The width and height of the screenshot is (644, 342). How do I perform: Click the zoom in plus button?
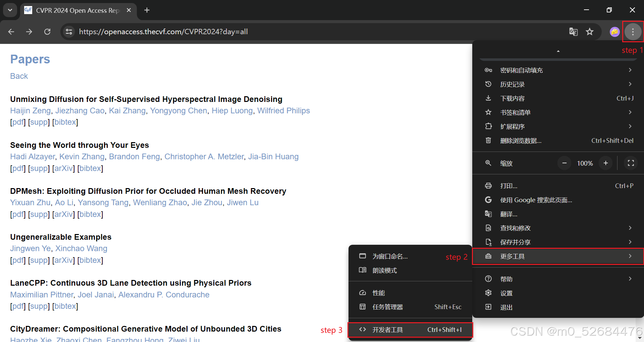click(606, 163)
